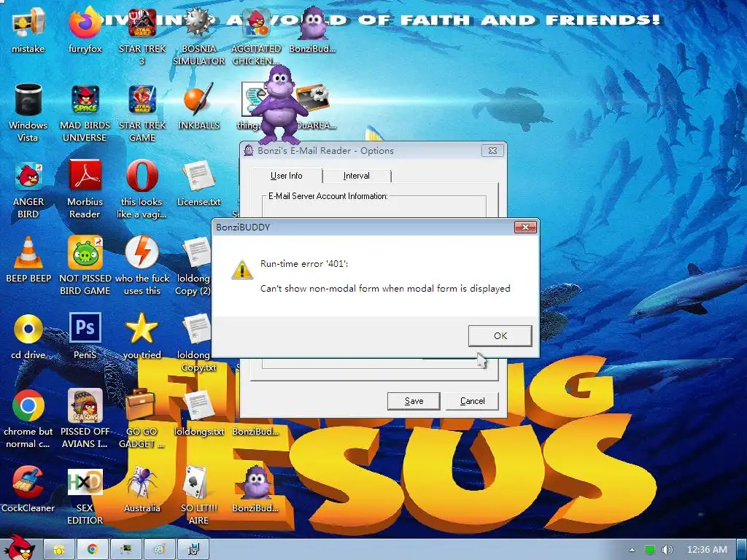Switch to the User Info tab
Screen dimensions: 747x560
click(x=286, y=176)
